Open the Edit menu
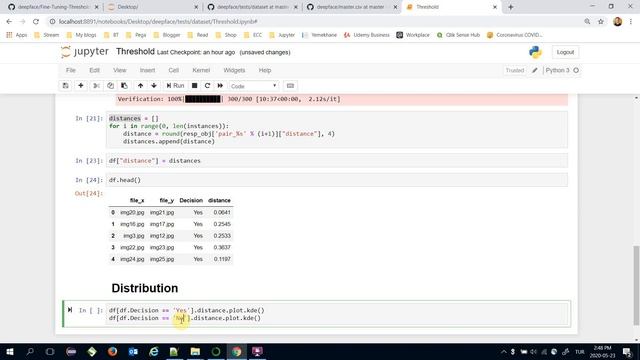 click(94, 70)
